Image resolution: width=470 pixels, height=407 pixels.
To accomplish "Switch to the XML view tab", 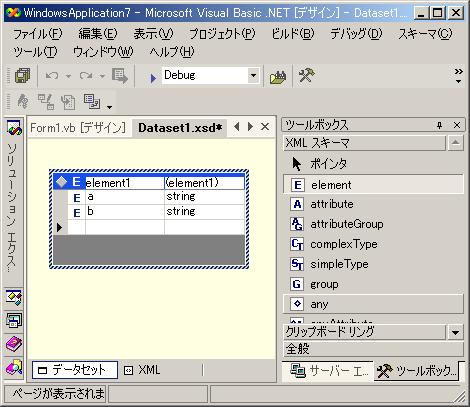I will point(142,370).
